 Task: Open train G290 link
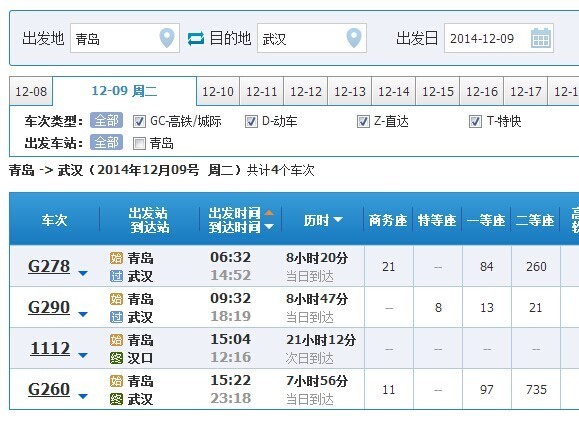(49, 307)
